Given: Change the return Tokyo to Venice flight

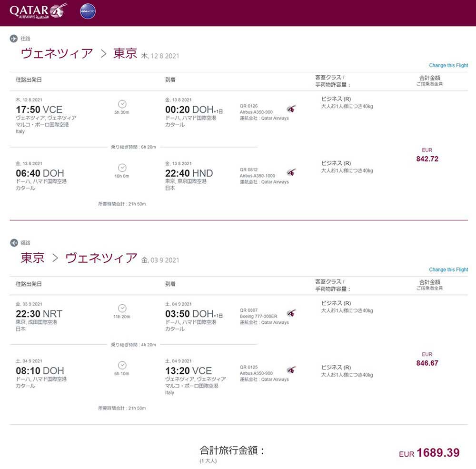Looking at the screenshot, I should (x=448, y=269).
